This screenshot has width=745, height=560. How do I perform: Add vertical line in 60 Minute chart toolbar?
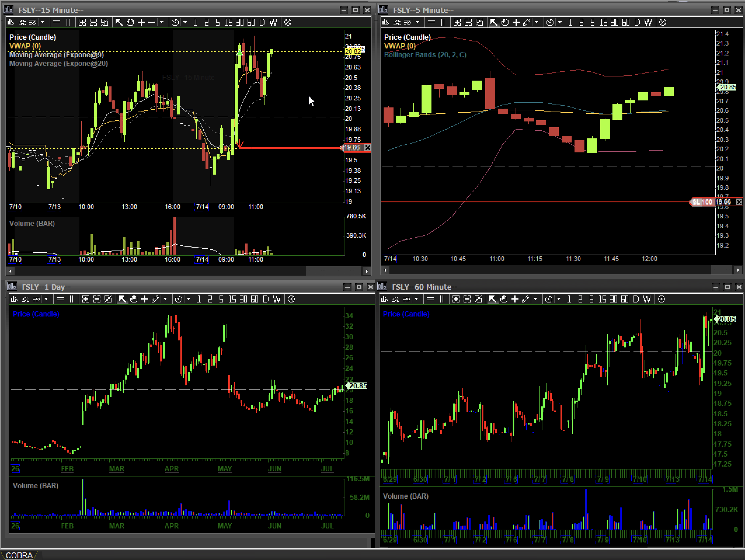click(442, 299)
